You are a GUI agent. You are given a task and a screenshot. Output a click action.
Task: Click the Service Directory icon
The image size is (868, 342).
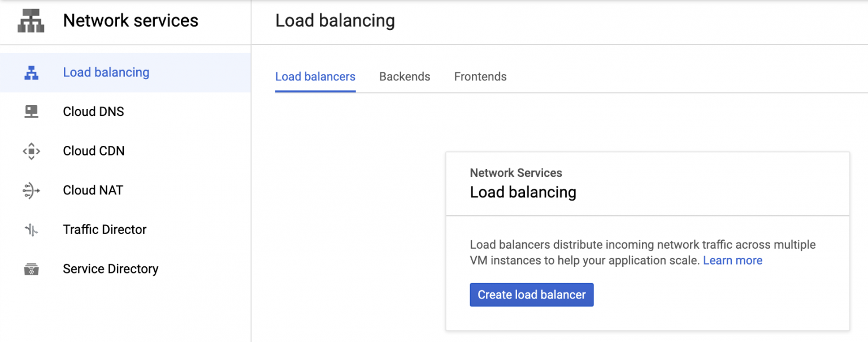point(31,269)
